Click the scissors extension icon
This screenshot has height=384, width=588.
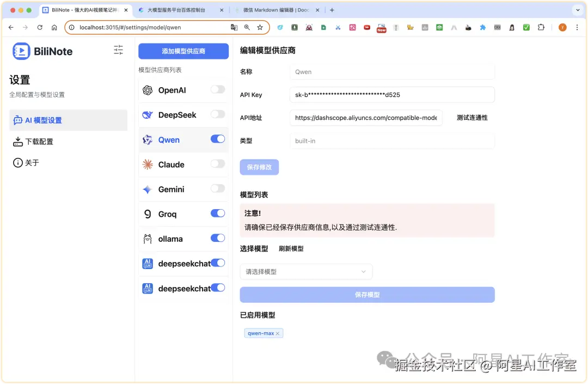click(x=338, y=27)
